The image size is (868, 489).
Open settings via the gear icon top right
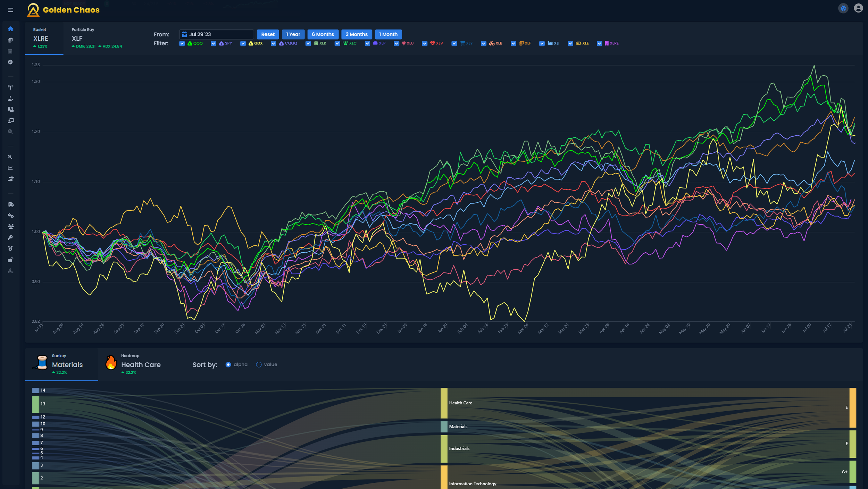(843, 8)
